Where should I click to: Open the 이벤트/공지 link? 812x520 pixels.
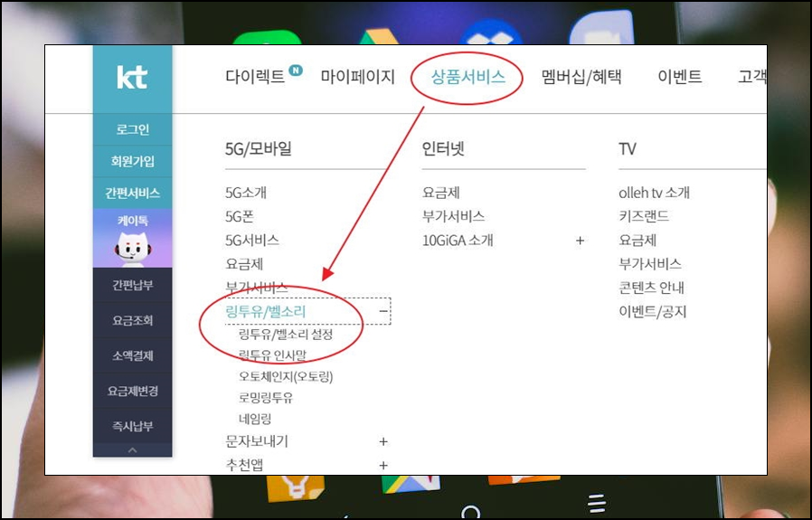pos(653,311)
